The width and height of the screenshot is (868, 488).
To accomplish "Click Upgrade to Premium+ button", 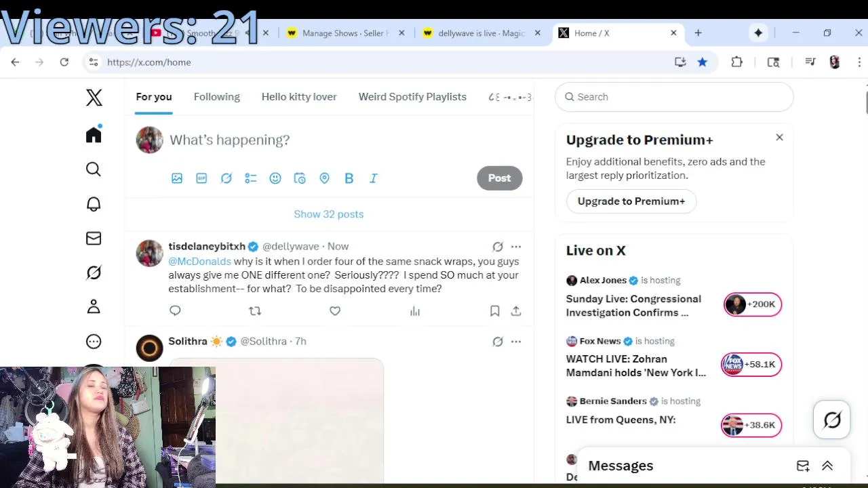I will 631,201.
